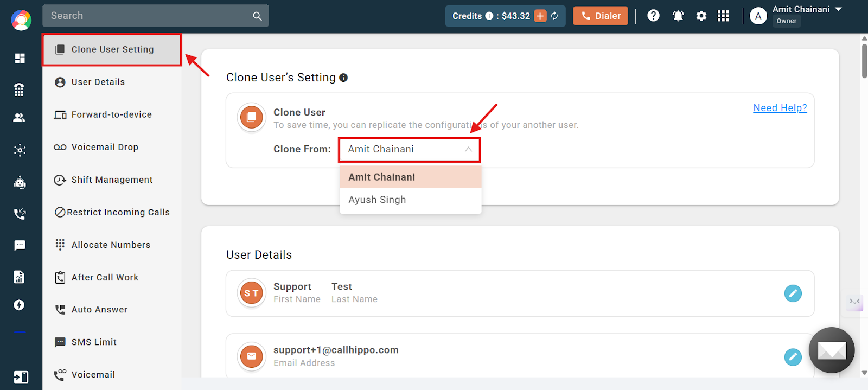
Task: Click the logout arrow icon at sidebar bottom
Action: coord(21,377)
